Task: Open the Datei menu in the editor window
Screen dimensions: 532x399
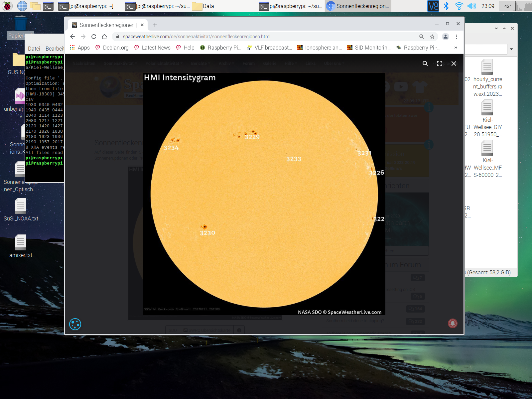Action: coord(34,49)
